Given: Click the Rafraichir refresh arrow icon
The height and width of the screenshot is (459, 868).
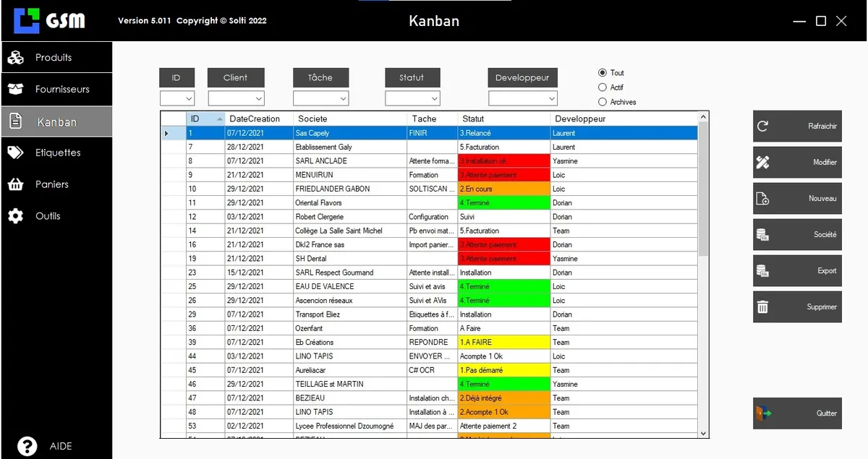Looking at the screenshot, I should point(762,126).
